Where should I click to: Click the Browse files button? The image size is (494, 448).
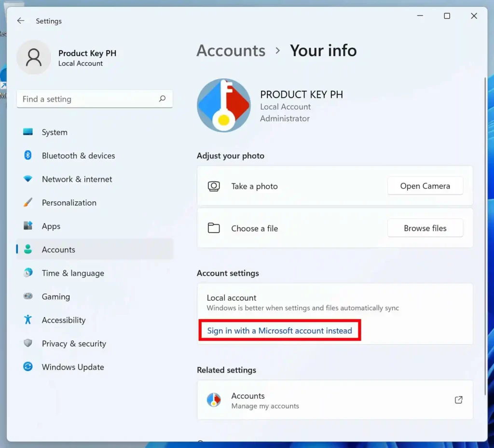pos(425,228)
